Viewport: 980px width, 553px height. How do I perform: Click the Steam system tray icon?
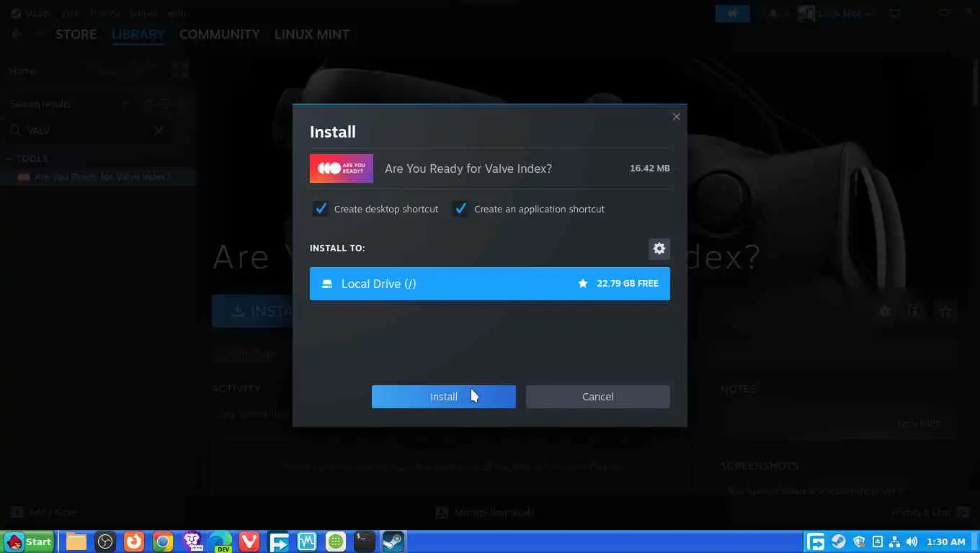tap(838, 541)
